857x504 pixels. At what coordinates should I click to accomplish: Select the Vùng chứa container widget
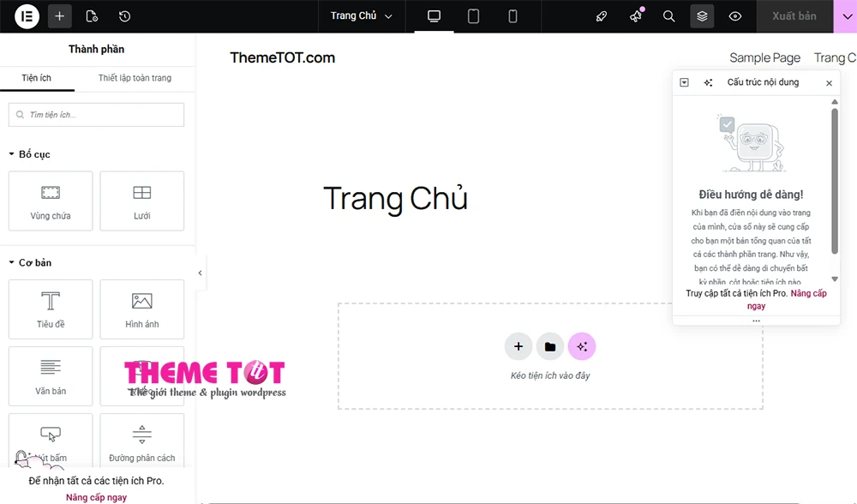tap(51, 201)
